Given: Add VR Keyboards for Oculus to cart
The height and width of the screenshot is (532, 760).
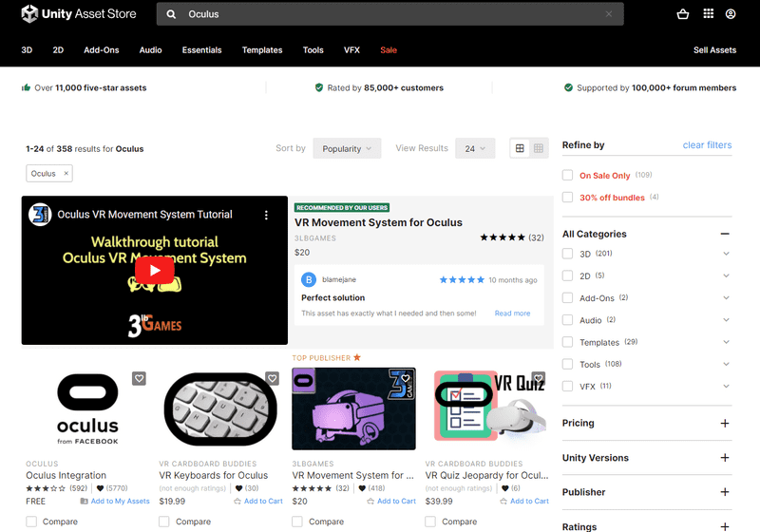Looking at the screenshot, I should 258,501.
